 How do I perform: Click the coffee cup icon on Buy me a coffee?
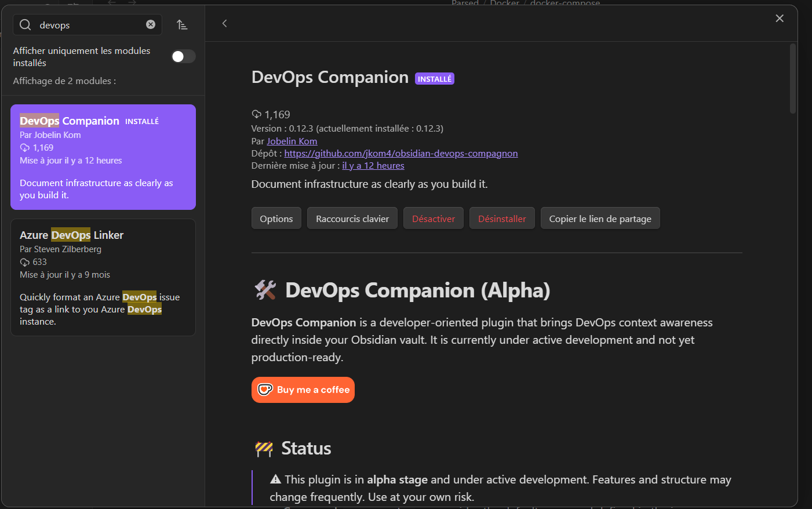264,390
